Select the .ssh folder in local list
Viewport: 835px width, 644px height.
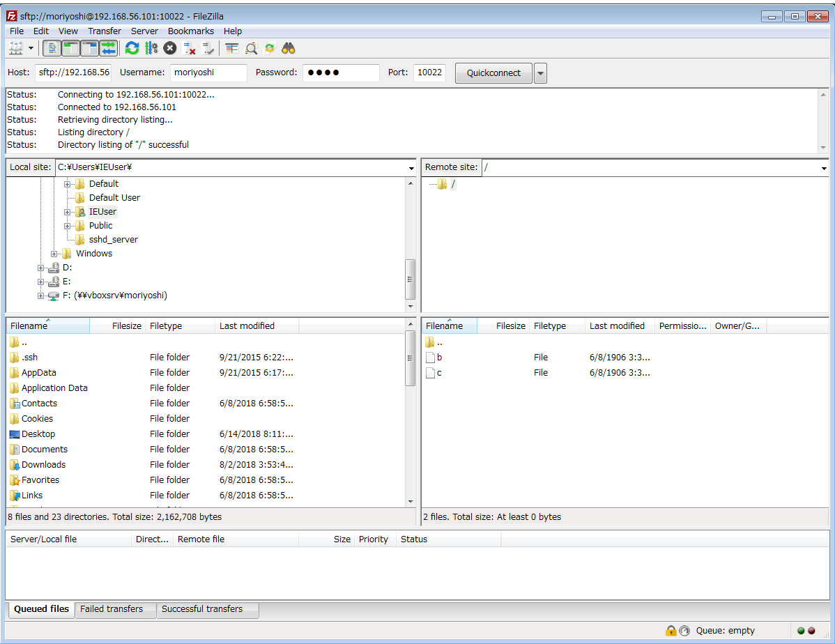pos(29,358)
